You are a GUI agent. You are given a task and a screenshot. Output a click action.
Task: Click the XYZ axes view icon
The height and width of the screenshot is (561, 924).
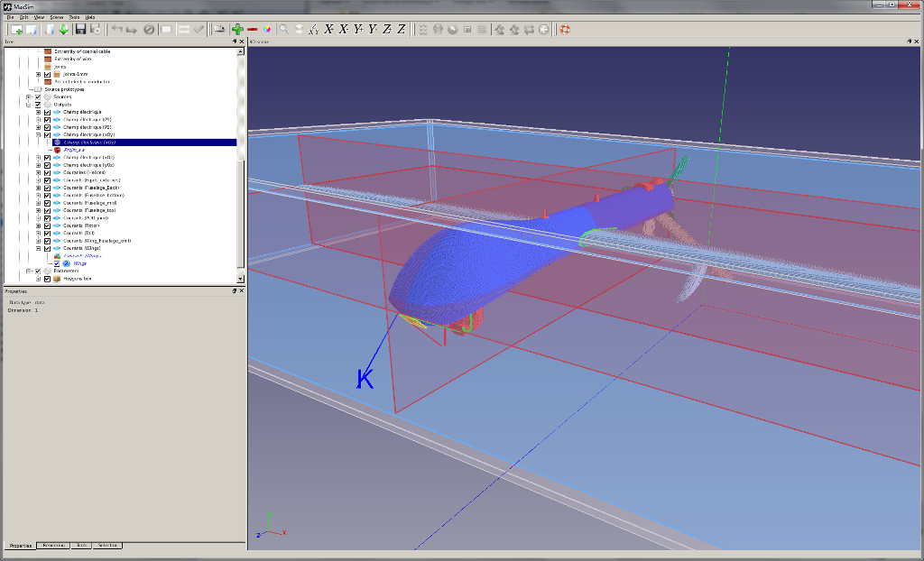pos(313,30)
